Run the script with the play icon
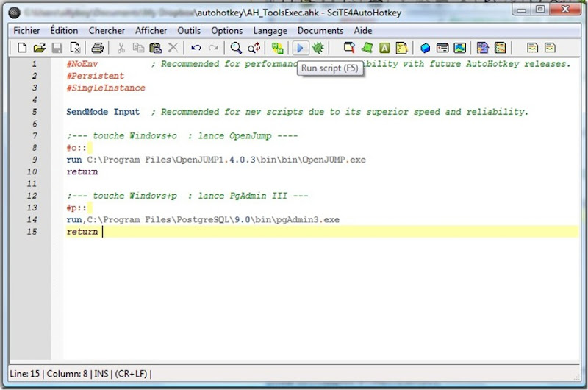The image size is (588, 390). point(300,48)
